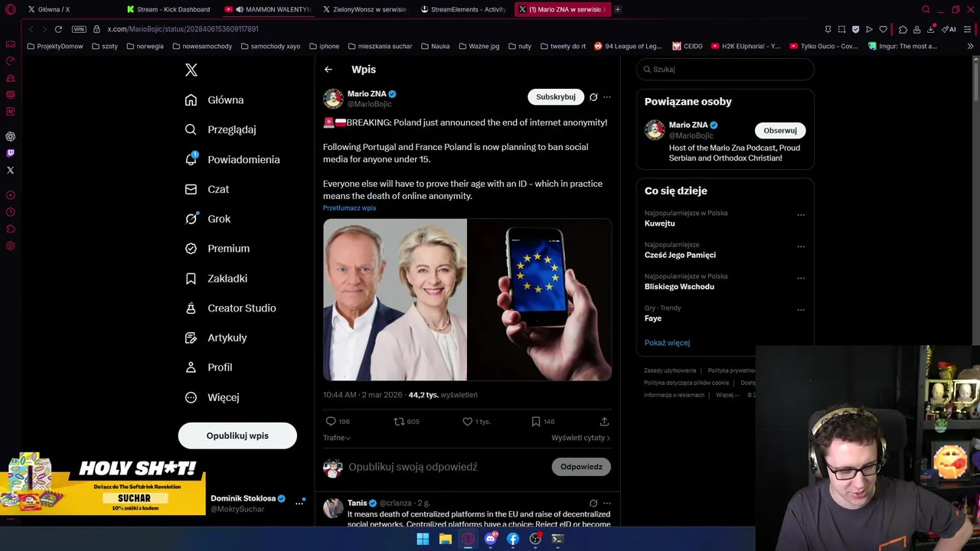Switch to Główna / X tab
This screenshot has height=551, width=980.
point(70,9)
